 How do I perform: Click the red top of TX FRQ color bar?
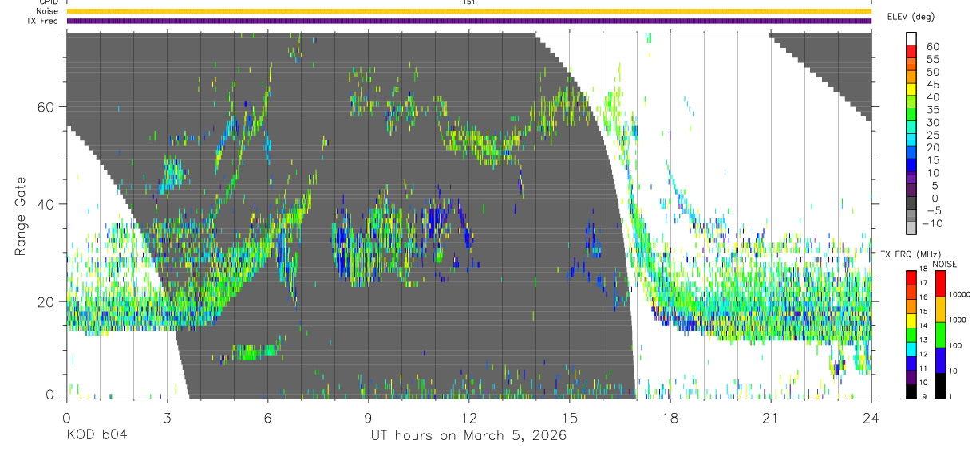click(911, 277)
